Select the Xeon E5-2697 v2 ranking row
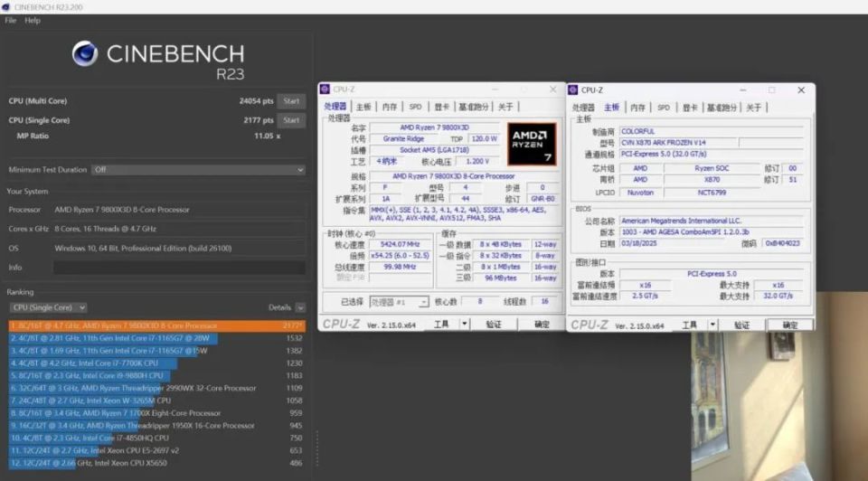 click(x=156, y=450)
